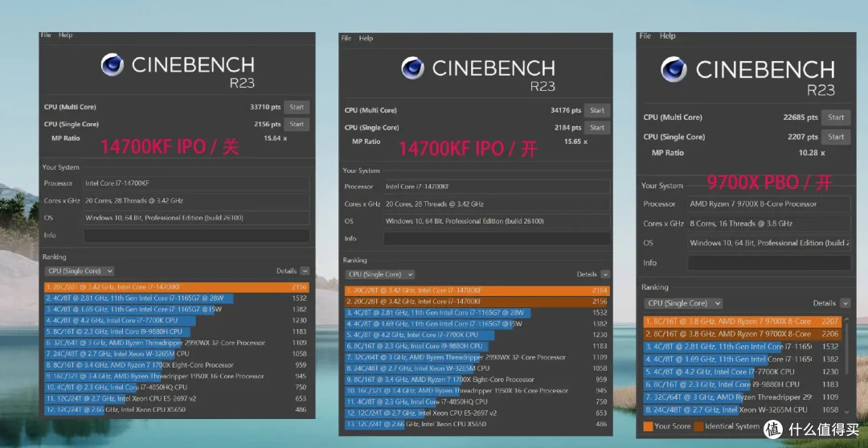Click Cores x GHz field in the 34176 pts window

coord(497,203)
